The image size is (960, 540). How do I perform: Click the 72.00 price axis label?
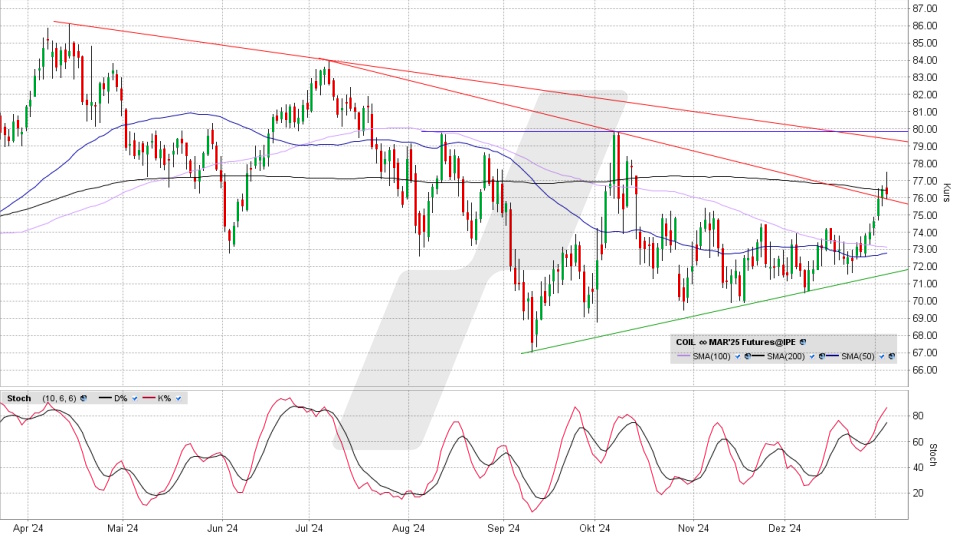pyautogui.click(x=924, y=267)
